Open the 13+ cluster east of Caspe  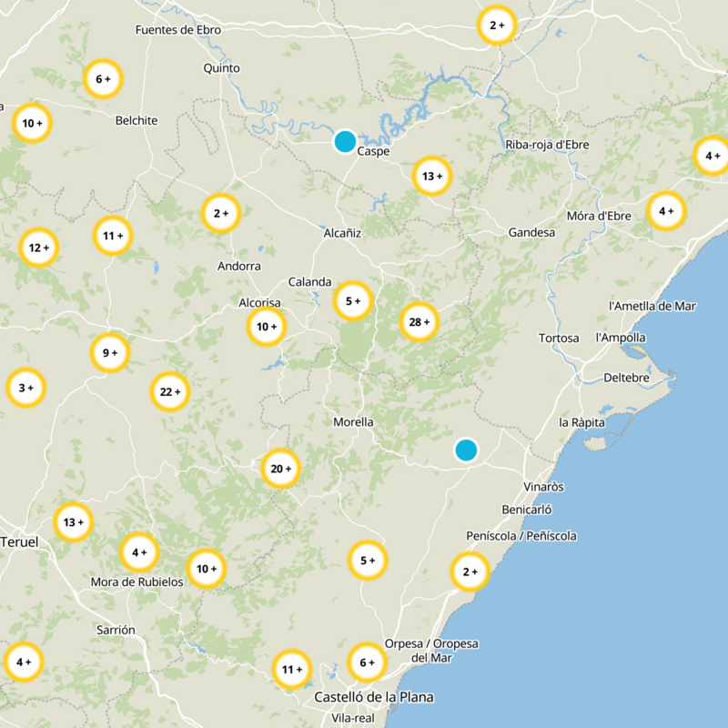[431, 176]
